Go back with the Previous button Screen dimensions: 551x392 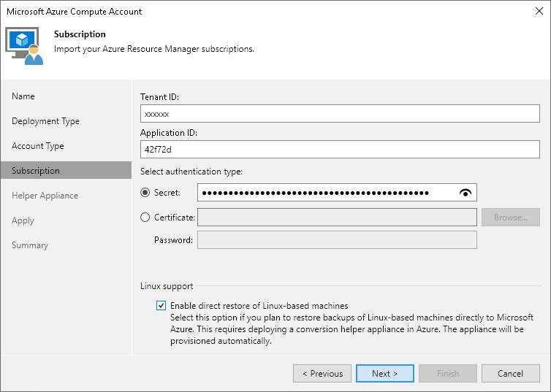pos(322,374)
